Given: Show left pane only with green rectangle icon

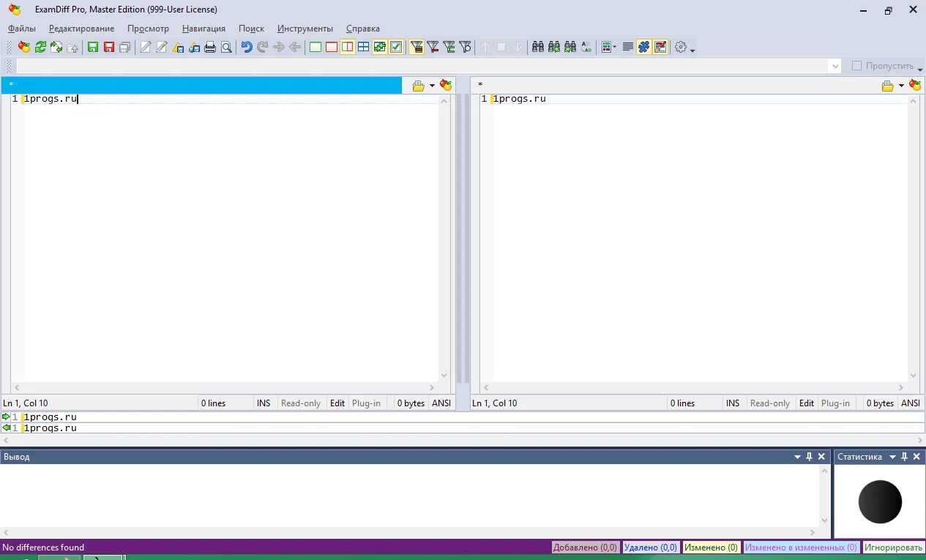Looking at the screenshot, I should click(315, 48).
